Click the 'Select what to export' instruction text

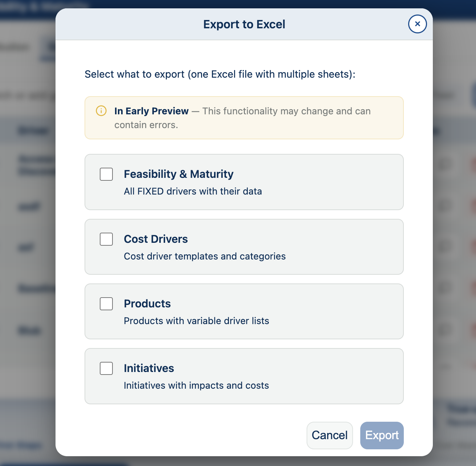[220, 74]
